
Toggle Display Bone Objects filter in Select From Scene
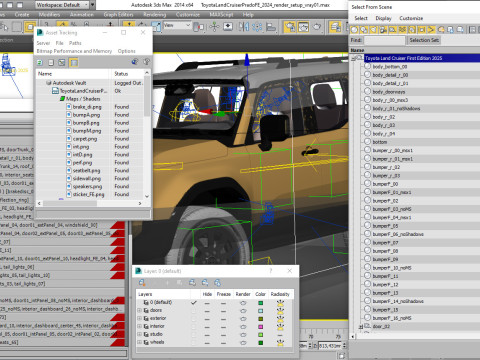pyautogui.click(x=431, y=30)
